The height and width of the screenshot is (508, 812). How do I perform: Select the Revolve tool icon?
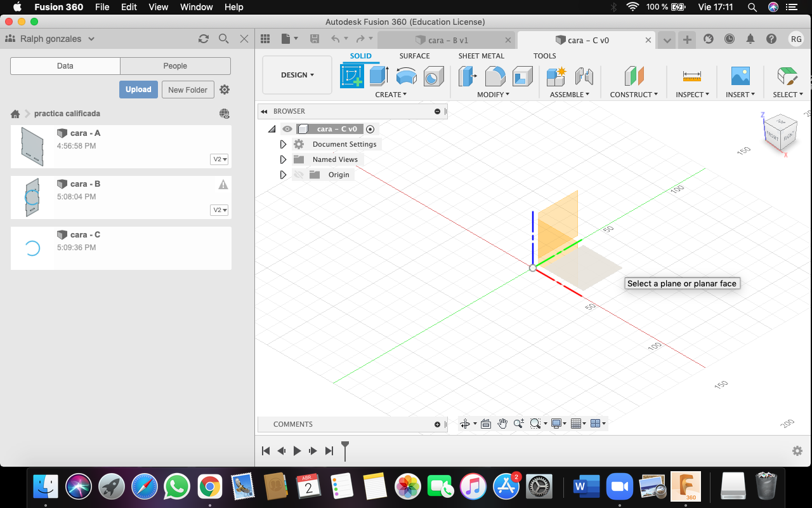pos(407,76)
